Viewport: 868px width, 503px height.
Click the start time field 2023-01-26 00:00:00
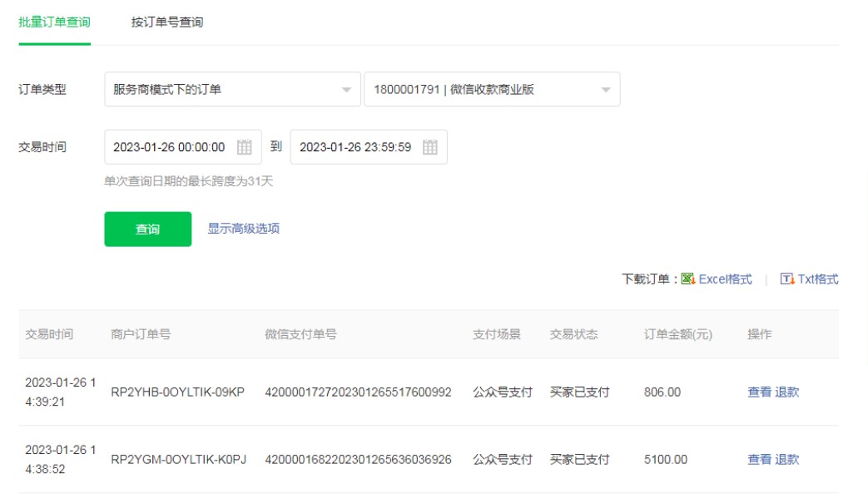tap(170, 147)
